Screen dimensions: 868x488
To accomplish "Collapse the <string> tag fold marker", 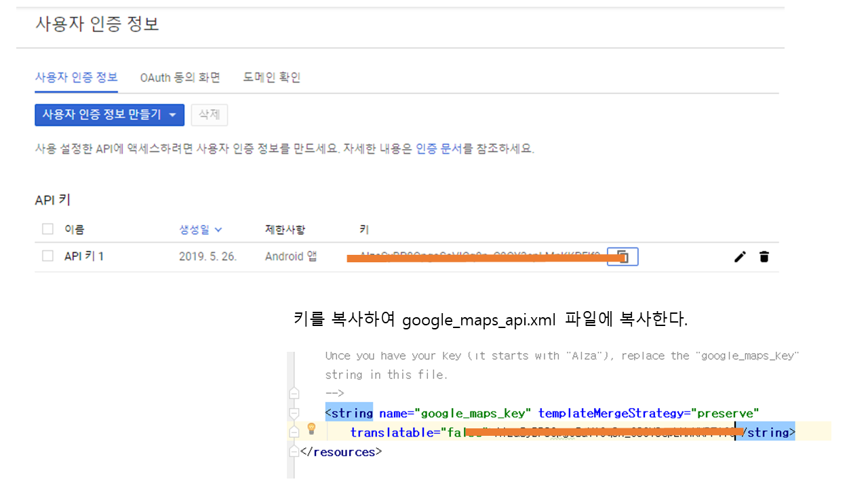I will point(294,413).
